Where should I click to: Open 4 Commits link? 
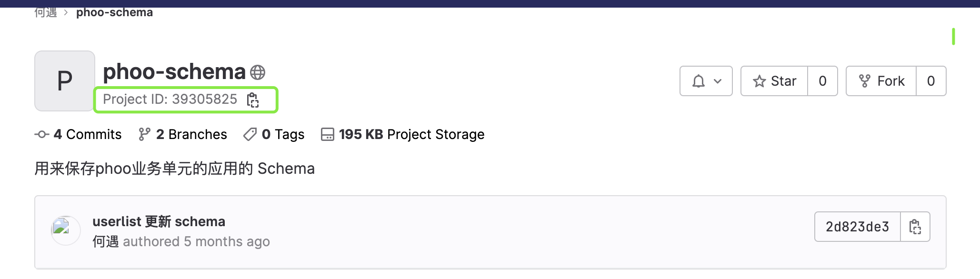click(88, 134)
